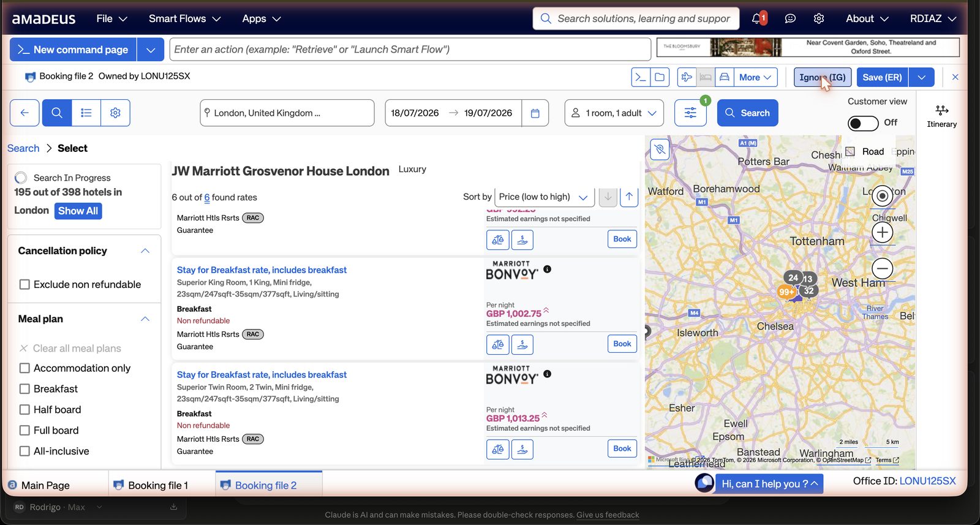Click the London destination field
The height and width of the screenshot is (525, 980).
coord(287,113)
